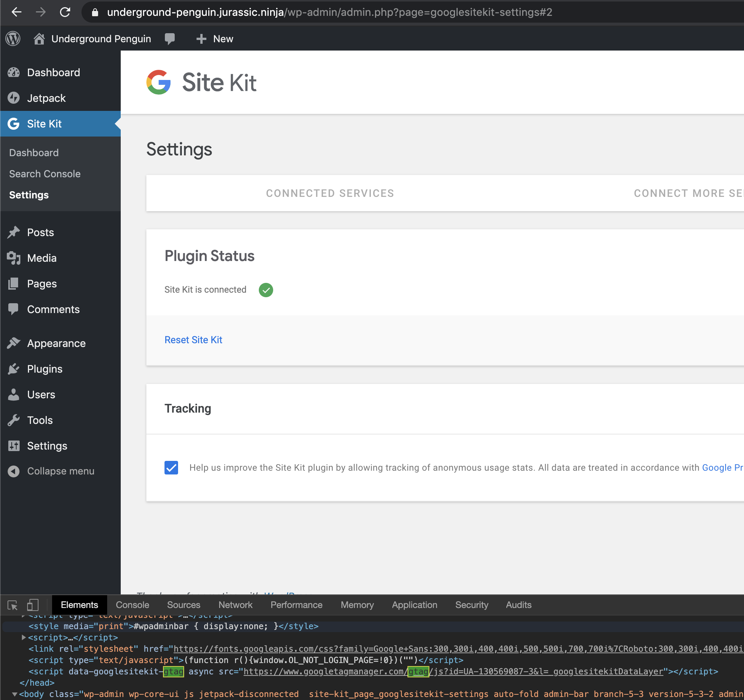Click the Pages icon in sidebar
The height and width of the screenshot is (700, 744).
pos(14,284)
